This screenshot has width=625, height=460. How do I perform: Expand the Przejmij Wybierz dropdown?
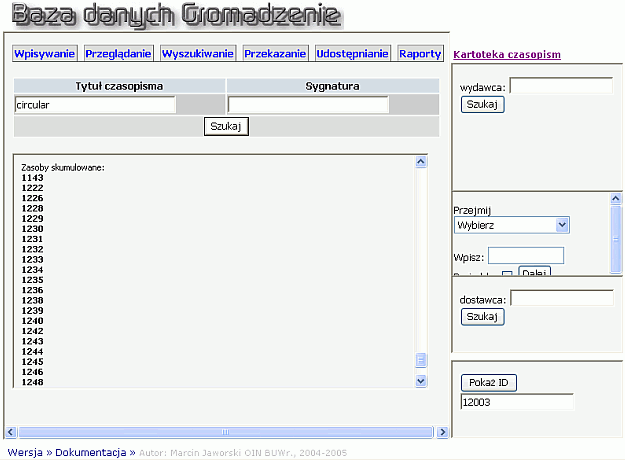tap(512, 225)
